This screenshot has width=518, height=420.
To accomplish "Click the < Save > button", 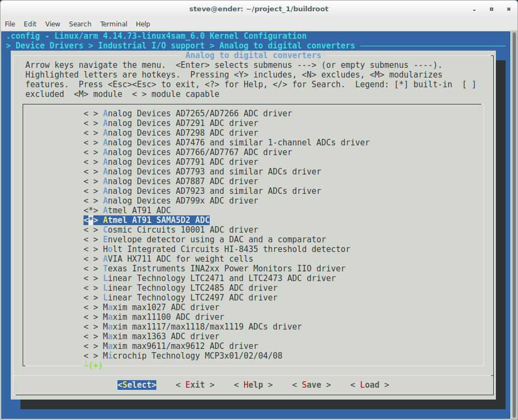I will [310, 384].
